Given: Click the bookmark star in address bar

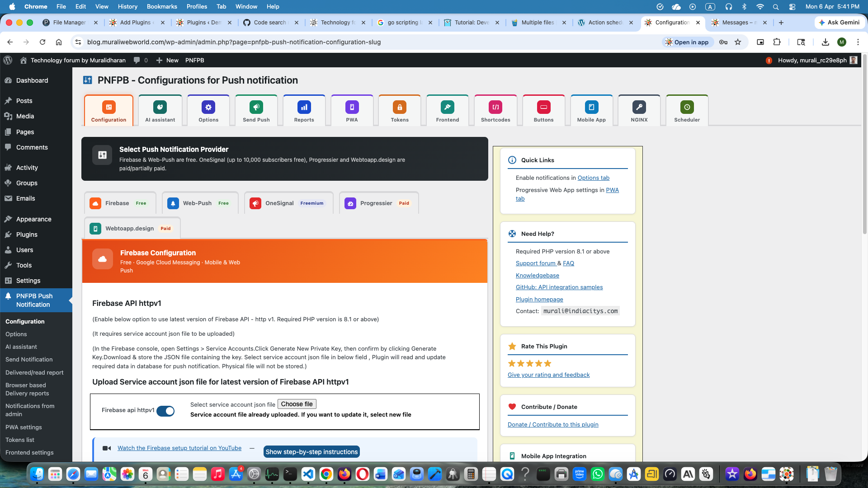Looking at the screenshot, I should click(738, 42).
